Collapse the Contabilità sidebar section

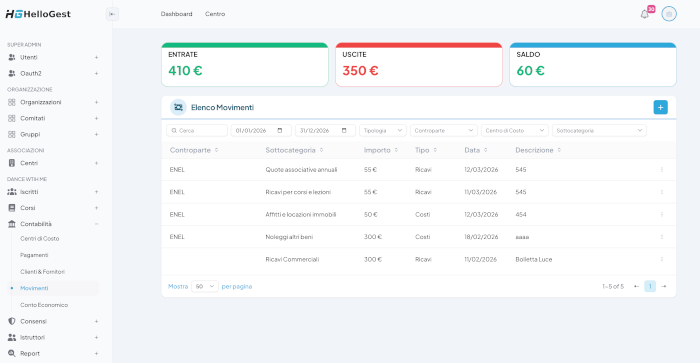pos(96,224)
